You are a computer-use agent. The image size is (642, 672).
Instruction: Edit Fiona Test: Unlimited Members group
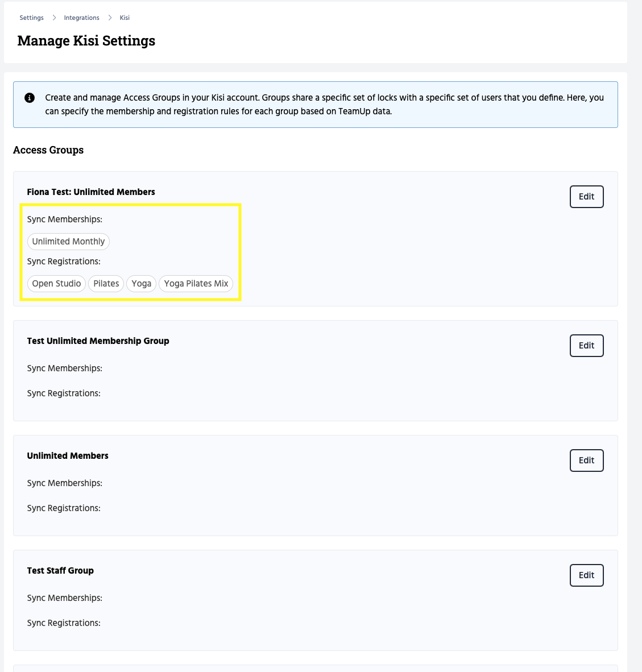tap(586, 197)
